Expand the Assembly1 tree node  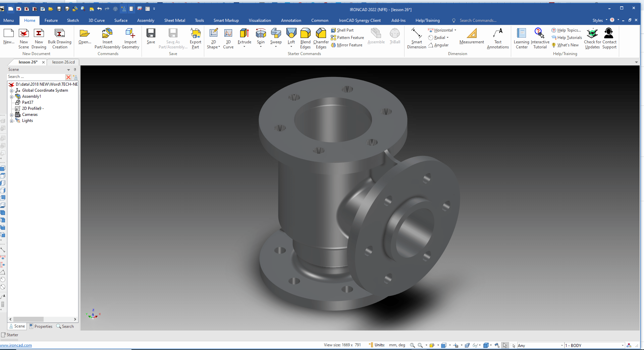[x=12, y=96]
